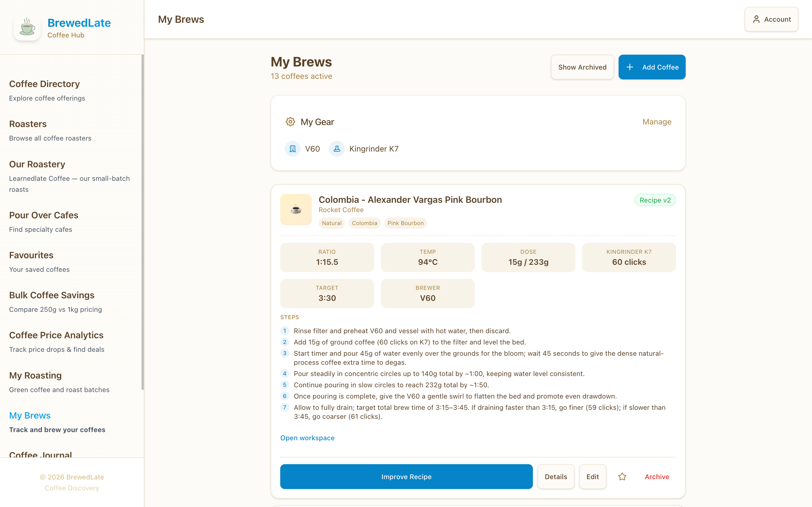Open workspace for the Colombia recipe

[307, 438]
